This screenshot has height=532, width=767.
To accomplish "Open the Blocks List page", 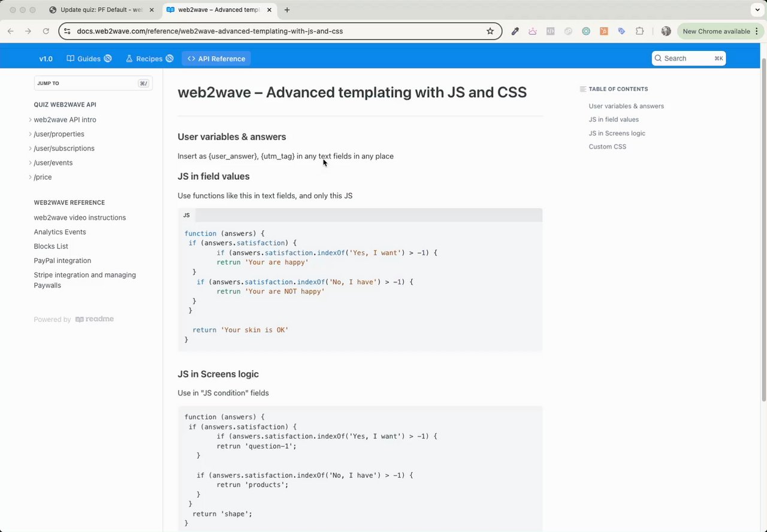I will [51, 246].
